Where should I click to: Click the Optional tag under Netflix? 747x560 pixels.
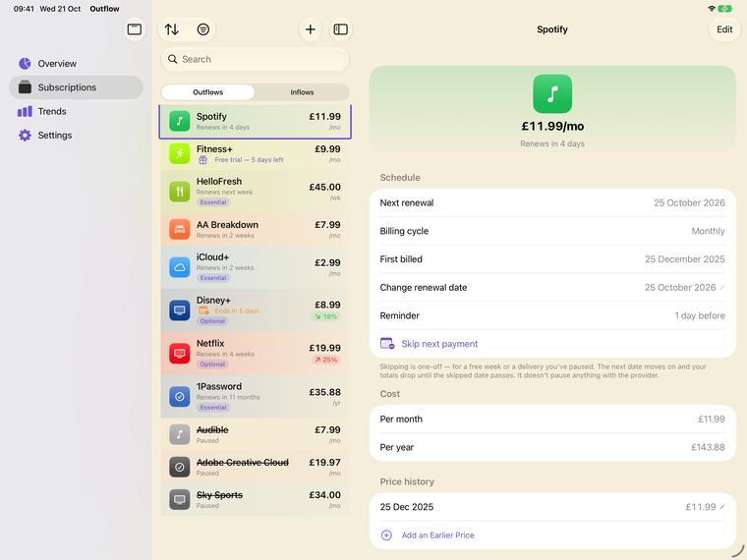click(212, 364)
